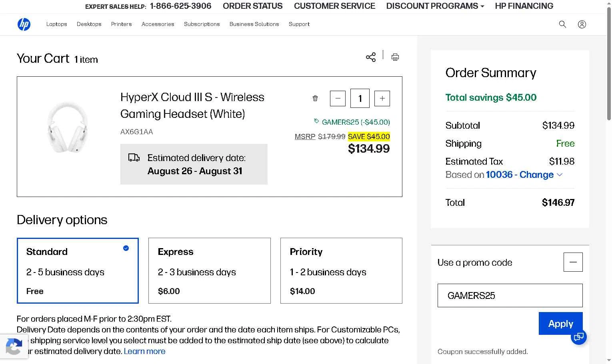
Task: Print the cart with printer icon
Action: (x=395, y=57)
